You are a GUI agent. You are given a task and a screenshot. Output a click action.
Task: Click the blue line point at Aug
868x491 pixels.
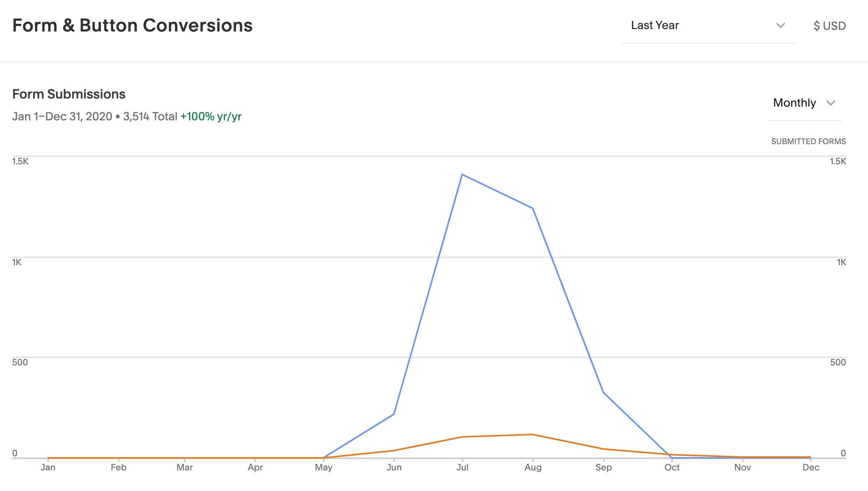pos(533,208)
